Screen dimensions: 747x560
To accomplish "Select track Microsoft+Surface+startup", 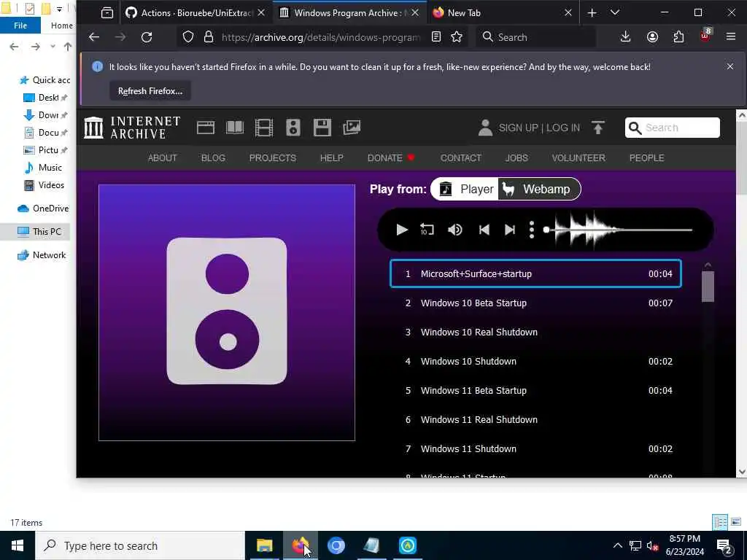I will tap(535, 274).
